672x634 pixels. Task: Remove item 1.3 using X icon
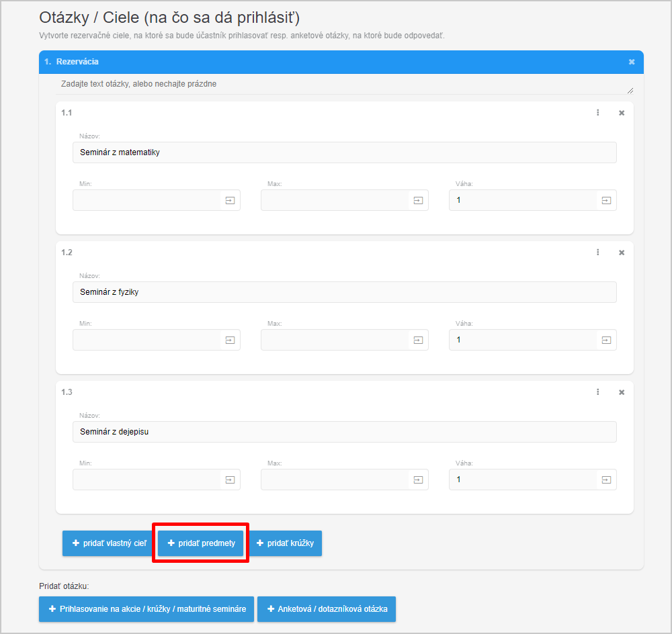(622, 392)
